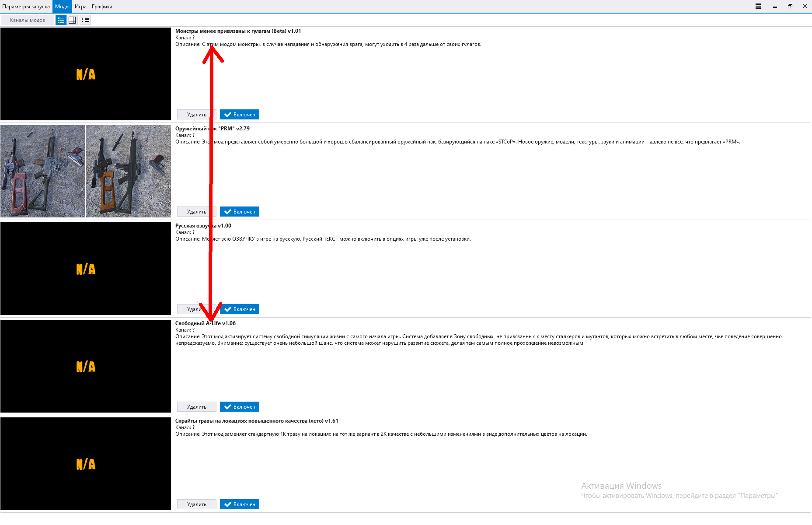Select title 'Свободный A-Life v1.06'
Image resolution: width=812 pixels, height=525 pixels.
[x=206, y=323]
